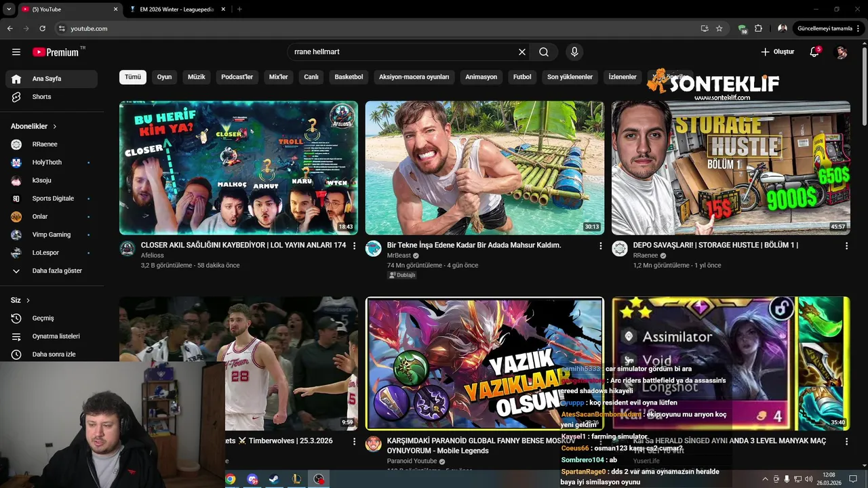This screenshot has width=868, height=488.
Task: Open MrBeast channel avatar icon
Action: pyautogui.click(x=374, y=249)
